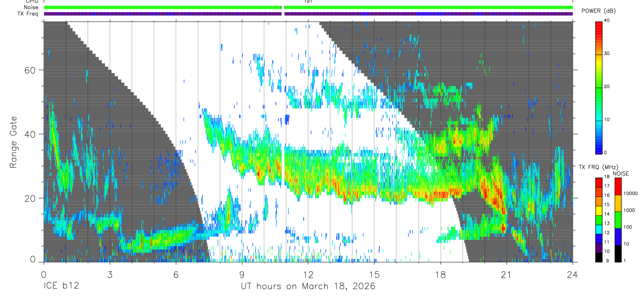This screenshot has height=297, width=644.
Task: Click the "TX Freq" row label at top left
Action: click(x=27, y=14)
